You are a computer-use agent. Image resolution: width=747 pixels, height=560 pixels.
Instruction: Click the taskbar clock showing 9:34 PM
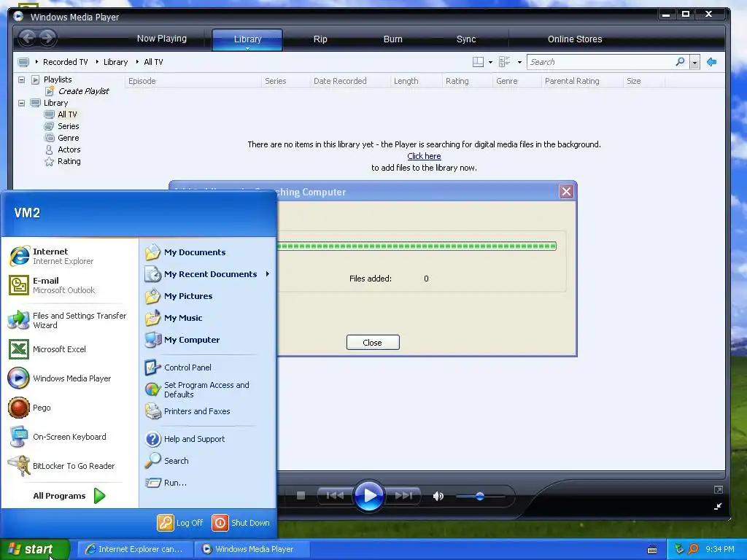(x=720, y=549)
